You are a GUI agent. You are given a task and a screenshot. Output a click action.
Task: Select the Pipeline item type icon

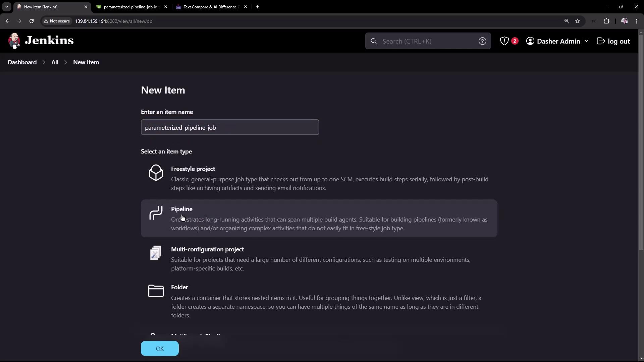[x=156, y=213]
